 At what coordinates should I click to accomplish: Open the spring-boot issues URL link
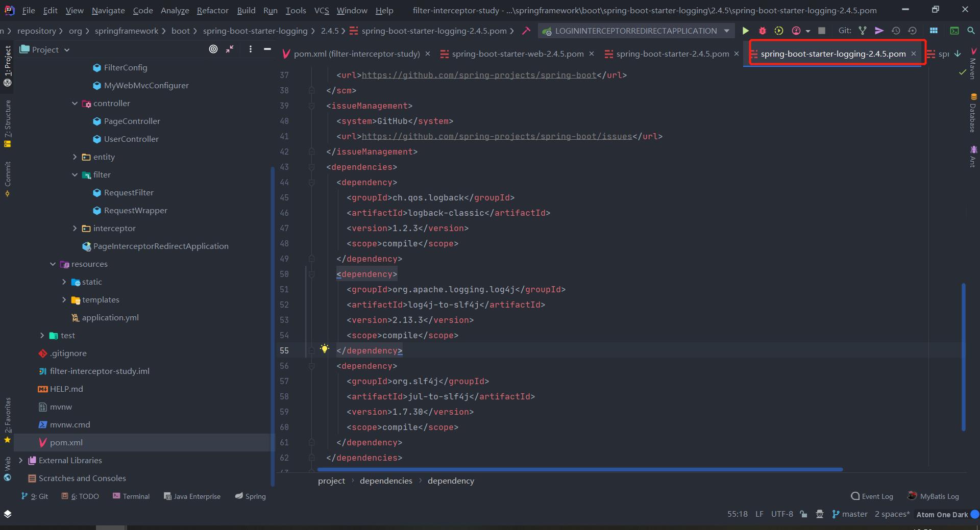tap(497, 136)
